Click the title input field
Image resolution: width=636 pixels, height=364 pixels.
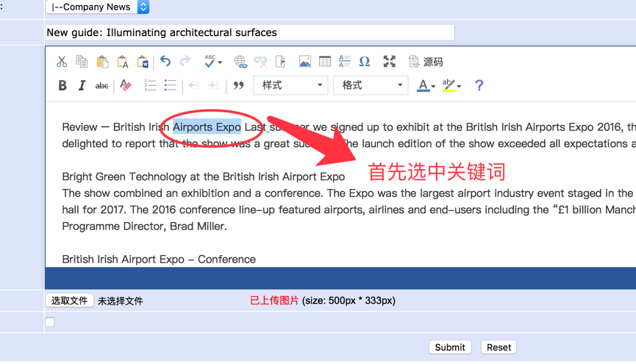(x=250, y=32)
